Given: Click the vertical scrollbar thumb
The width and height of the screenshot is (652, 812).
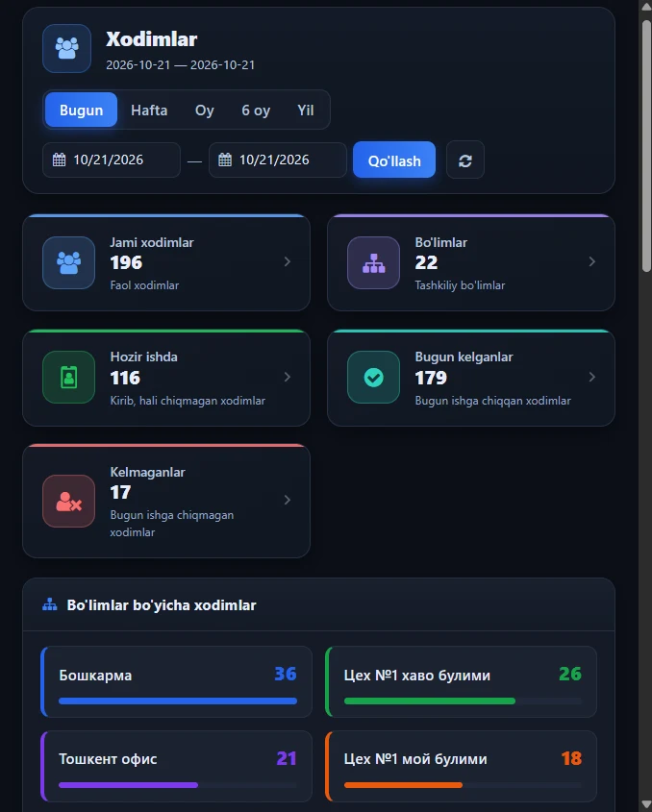Looking at the screenshot, I should click(646, 145).
